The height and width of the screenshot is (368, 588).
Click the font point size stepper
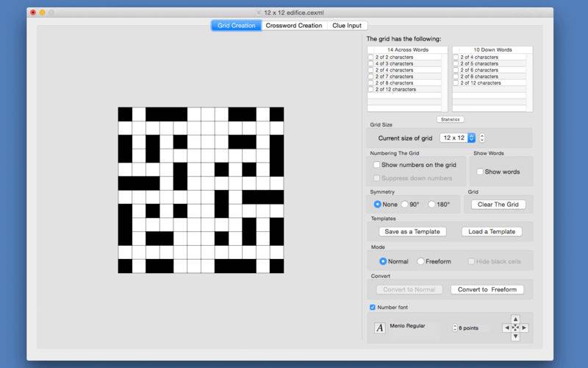[455, 328]
